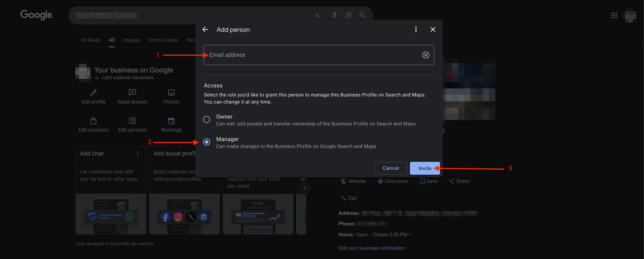Image resolution: width=644 pixels, height=259 pixels.
Task: Open Bookings calendar icon
Action: [171, 121]
